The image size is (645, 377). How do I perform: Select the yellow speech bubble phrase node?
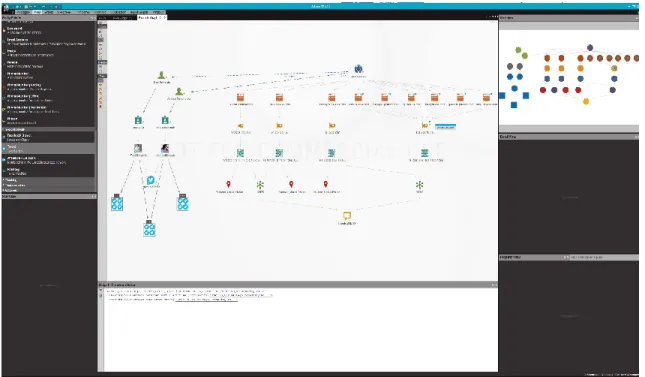point(347,216)
